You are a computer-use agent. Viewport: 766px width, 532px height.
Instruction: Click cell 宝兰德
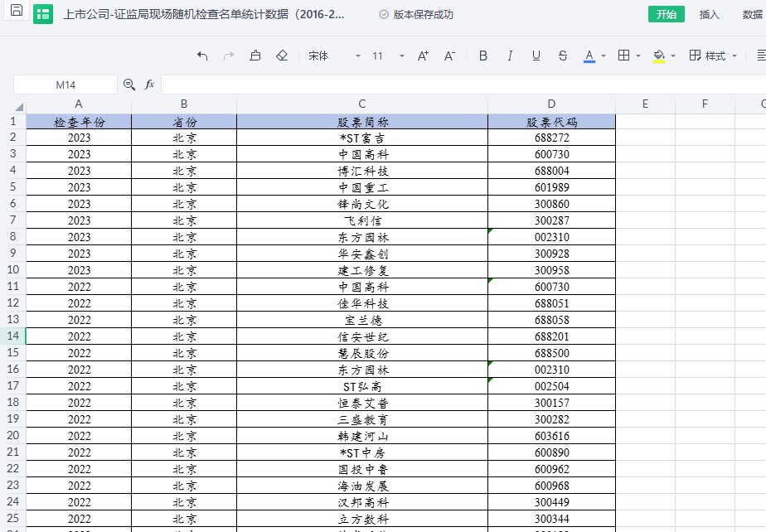[x=362, y=320]
